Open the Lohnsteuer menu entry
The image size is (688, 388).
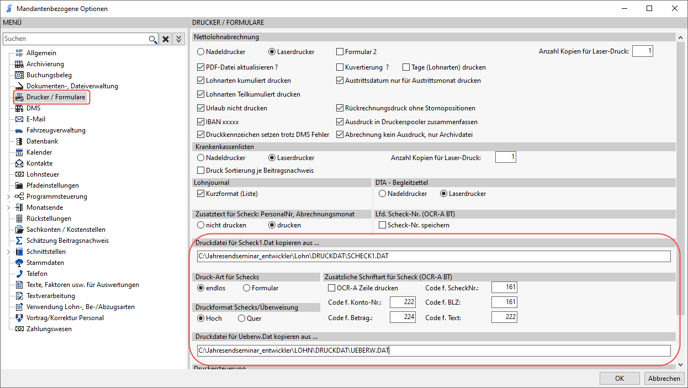click(x=43, y=174)
